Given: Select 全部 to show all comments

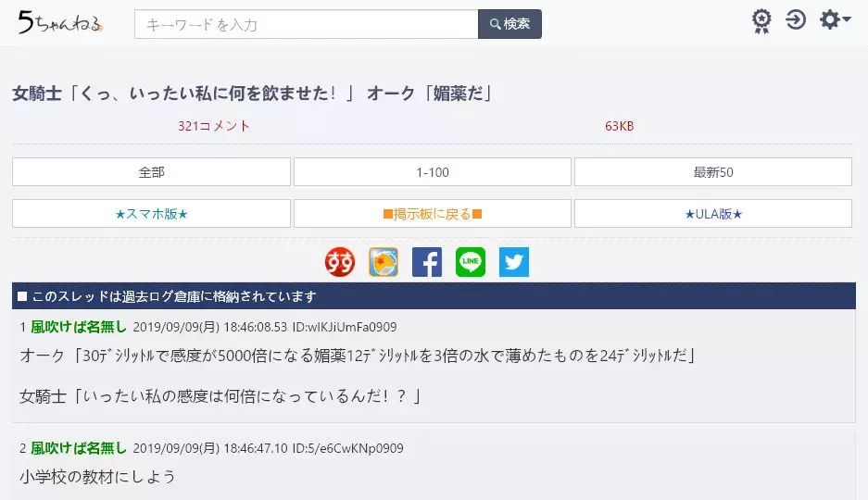Looking at the screenshot, I should (x=151, y=172).
